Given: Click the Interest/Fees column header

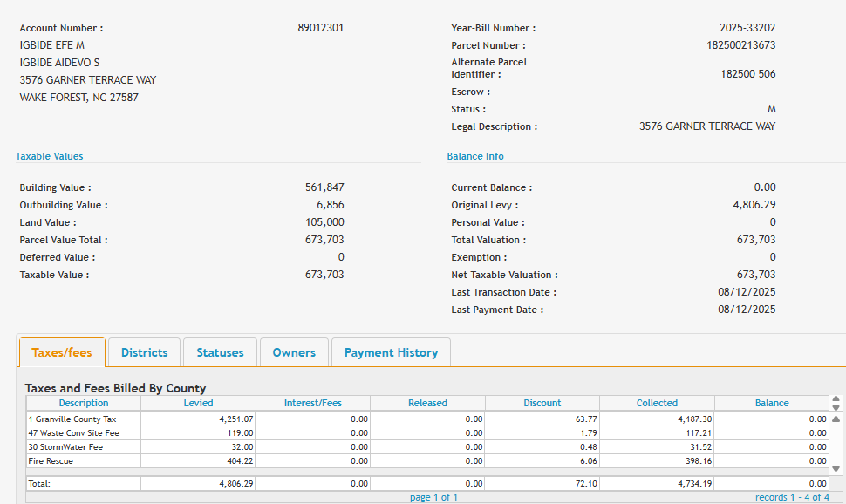Looking at the screenshot, I should (313, 403).
